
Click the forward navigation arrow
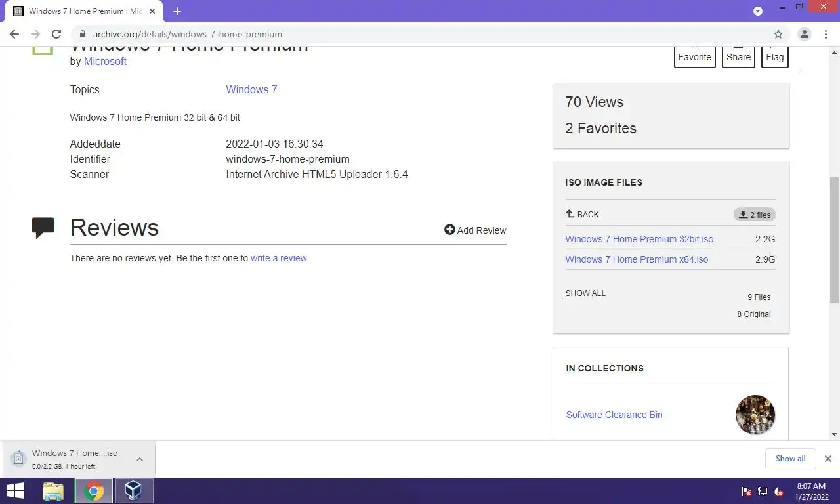(x=35, y=34)
